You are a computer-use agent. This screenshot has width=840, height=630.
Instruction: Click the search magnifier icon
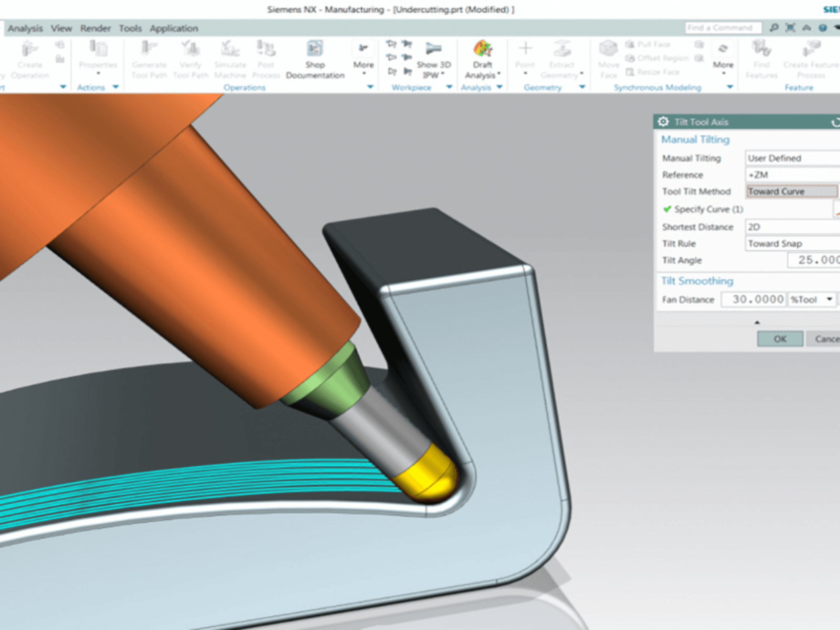[773, 28]
